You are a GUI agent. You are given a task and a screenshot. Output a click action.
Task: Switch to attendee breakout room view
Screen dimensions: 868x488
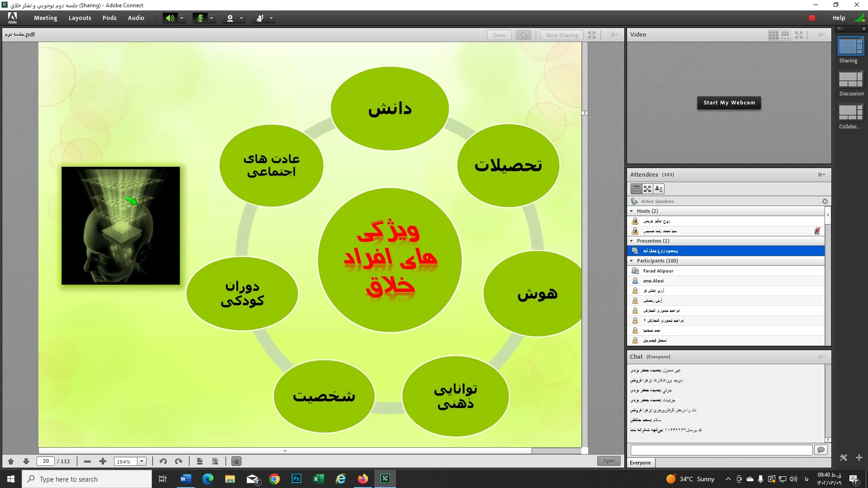pyautogui.click(x=647, y=189)
